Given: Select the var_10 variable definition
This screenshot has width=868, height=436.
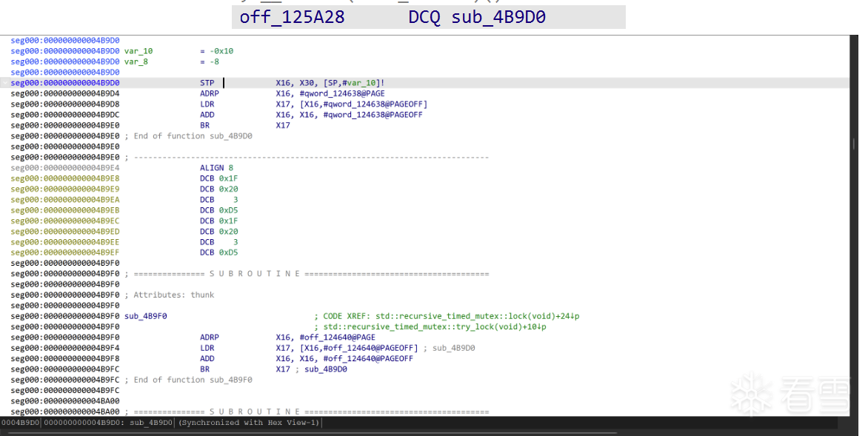Looking at the screenshot, I should pyautogui.click(x=138, y=51).
